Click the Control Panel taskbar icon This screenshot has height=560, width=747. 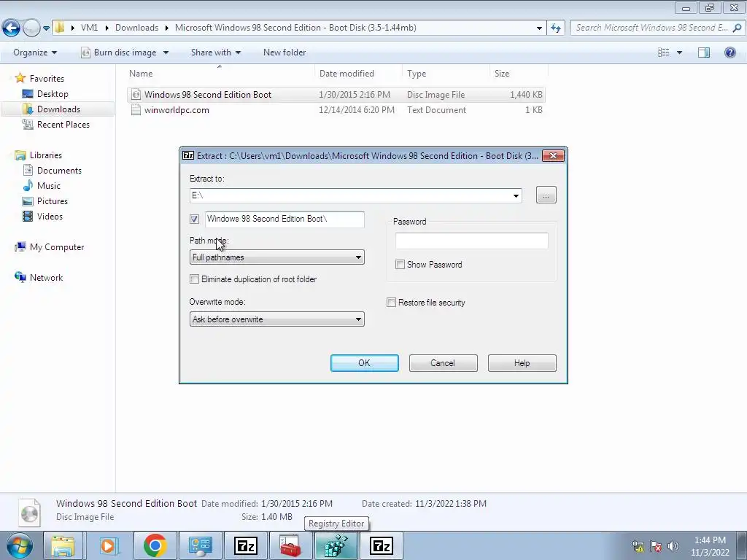tap(200, 545)
